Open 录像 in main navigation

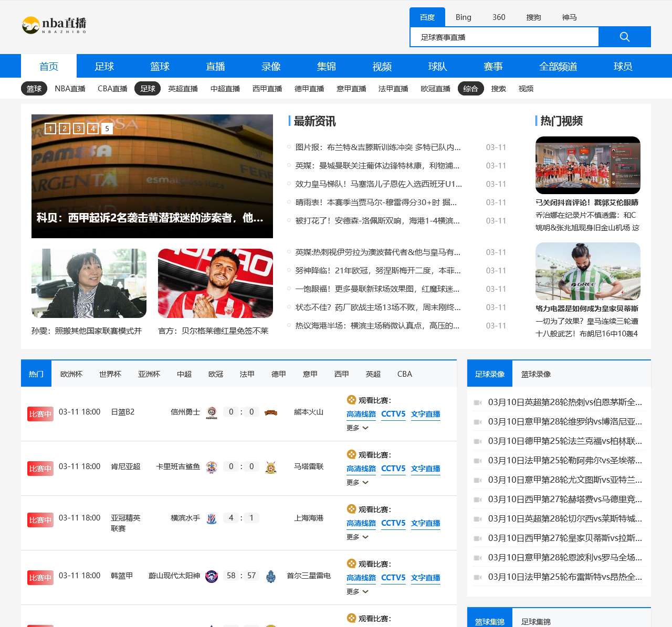tap(271, 67)
